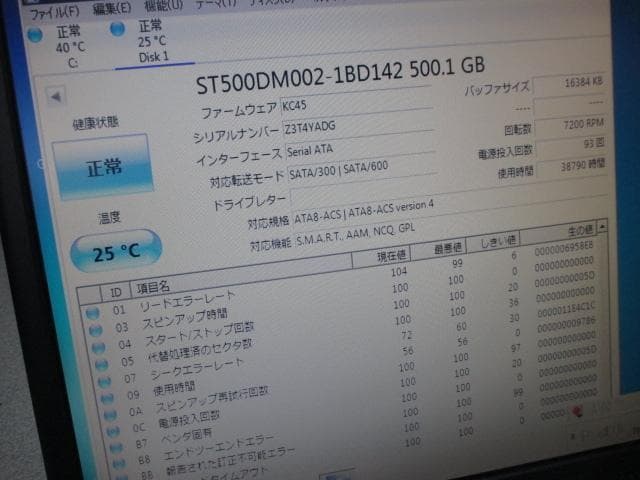Select the 報告された訂正不可能エラー row name
The height and width of the screenshot is (480, 640).
(x=230, y=461)
